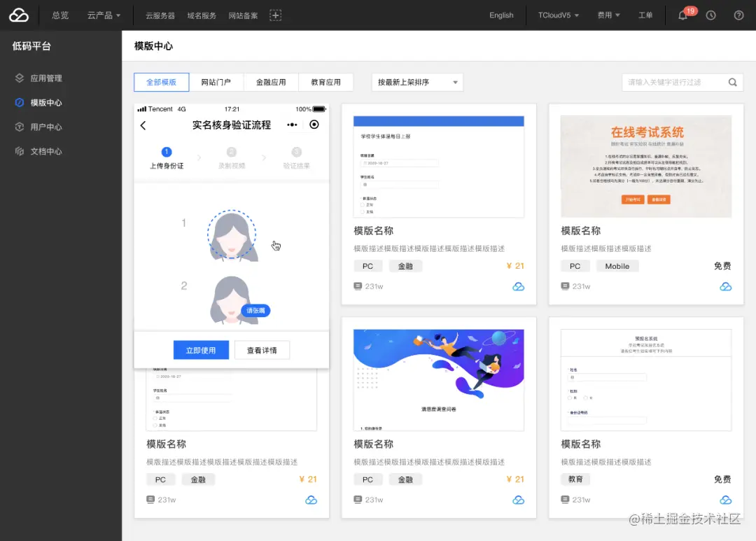Open the 学校学生体温每日上报 form thumbnail
The image size is (756, 541).
(439, 167)
